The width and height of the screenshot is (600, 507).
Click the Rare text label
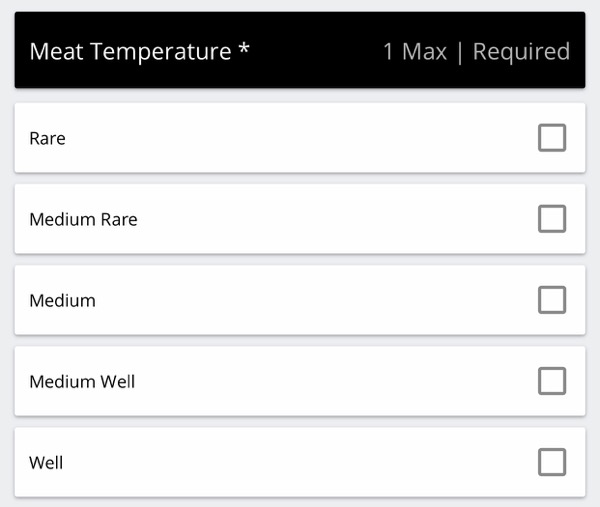click(47, 139)
